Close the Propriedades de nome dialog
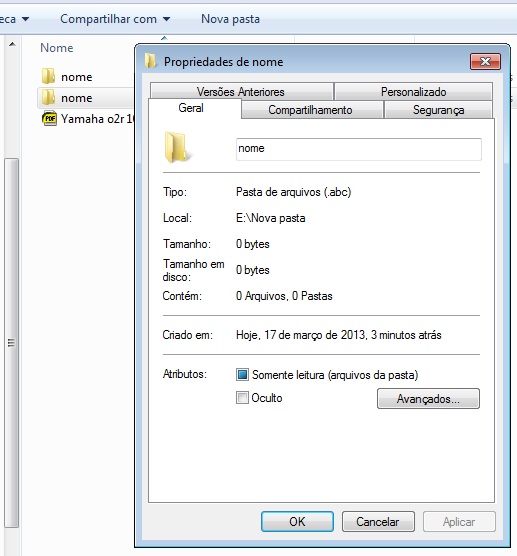 tap(485, 62)
